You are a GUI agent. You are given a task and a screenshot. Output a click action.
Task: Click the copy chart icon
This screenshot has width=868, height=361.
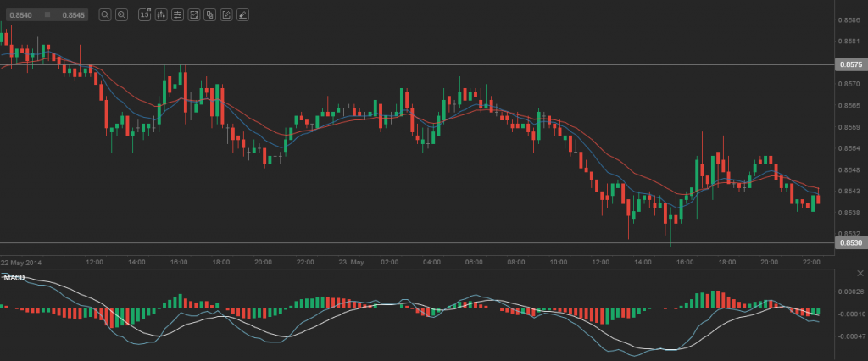click(x=209, y=14)
